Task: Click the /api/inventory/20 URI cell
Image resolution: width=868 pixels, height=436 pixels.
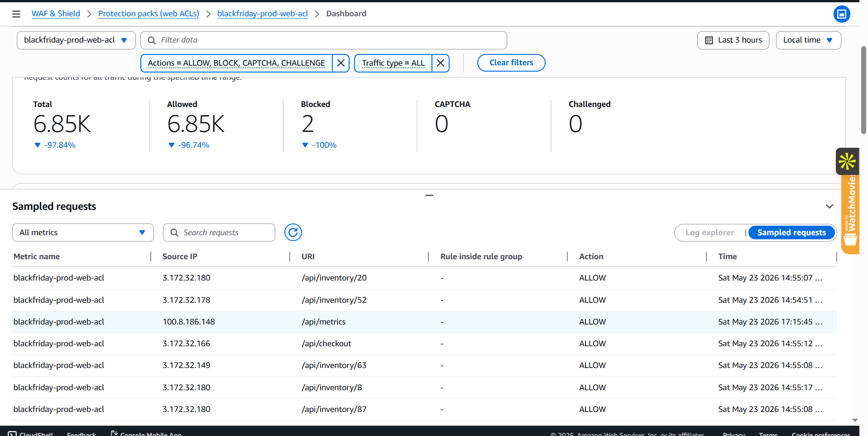Action: pos(334,278)
